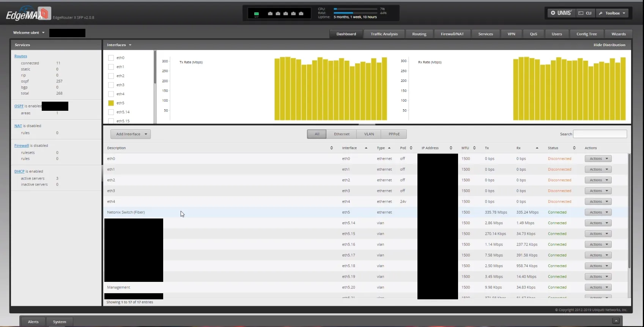Expand the Interfaces panel dropdown
Viewport: 644px width, 327px height.
tap(119, 45)
